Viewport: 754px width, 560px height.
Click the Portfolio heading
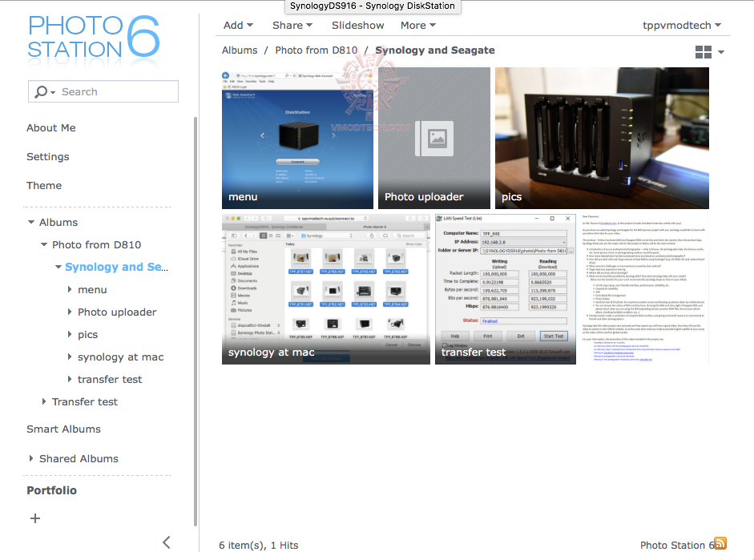click(x=51, y=490)
